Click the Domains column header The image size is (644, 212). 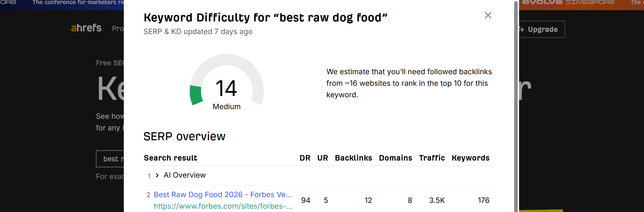tap(395, 158)
